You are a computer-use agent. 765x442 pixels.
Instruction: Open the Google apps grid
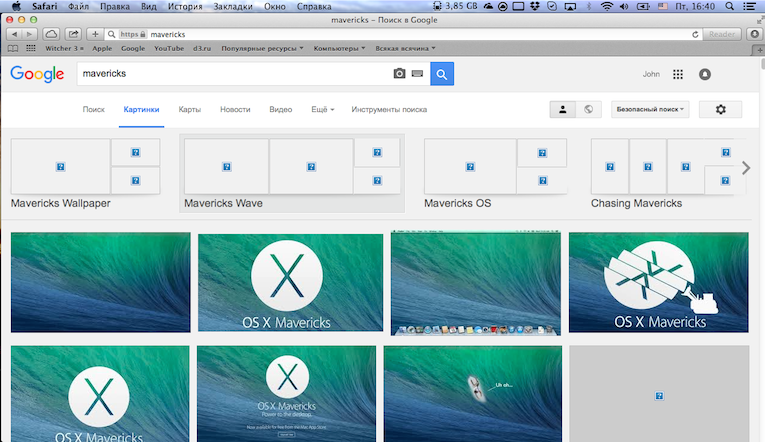point(678,74)
